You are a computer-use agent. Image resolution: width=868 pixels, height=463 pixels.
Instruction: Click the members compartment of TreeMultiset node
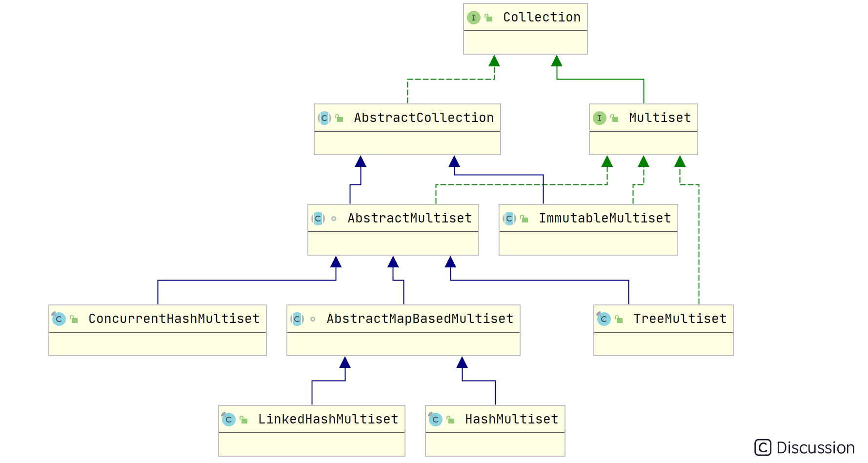tap(664, 344)
